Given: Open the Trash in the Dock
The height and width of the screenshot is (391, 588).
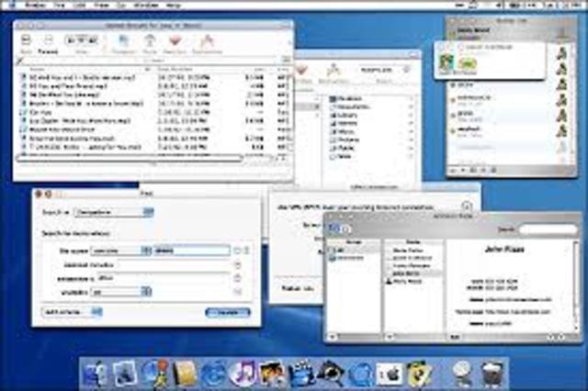Looking at the screenshot, I should (492, 374).
